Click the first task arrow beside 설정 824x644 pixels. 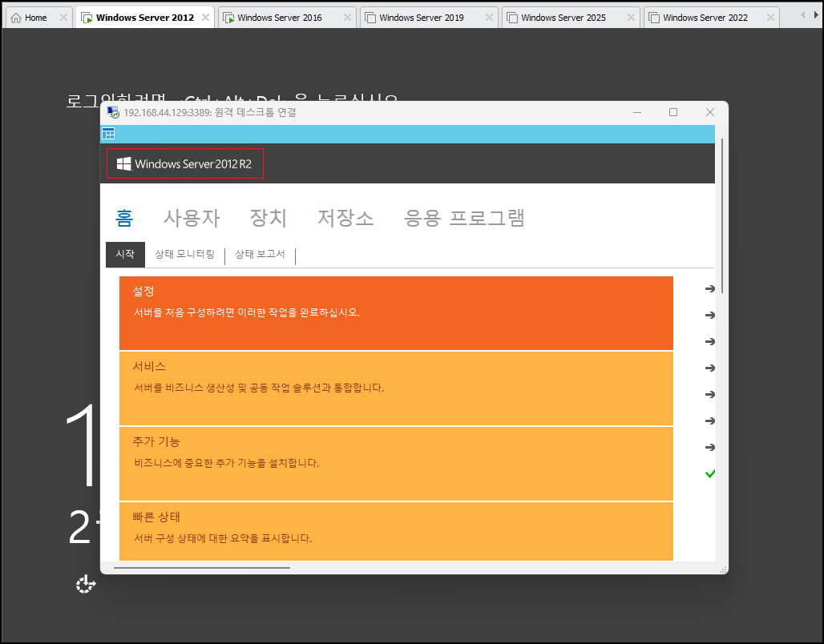pos(710,288)
